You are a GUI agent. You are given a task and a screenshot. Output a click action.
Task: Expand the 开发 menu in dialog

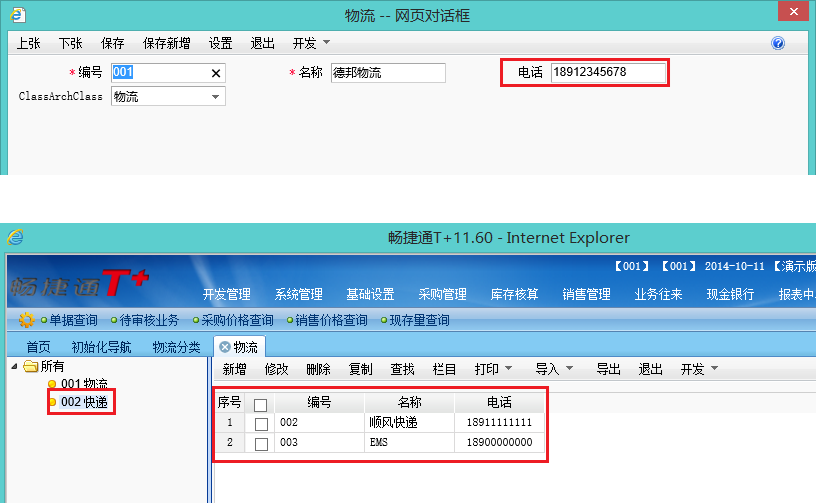[326, 42]
